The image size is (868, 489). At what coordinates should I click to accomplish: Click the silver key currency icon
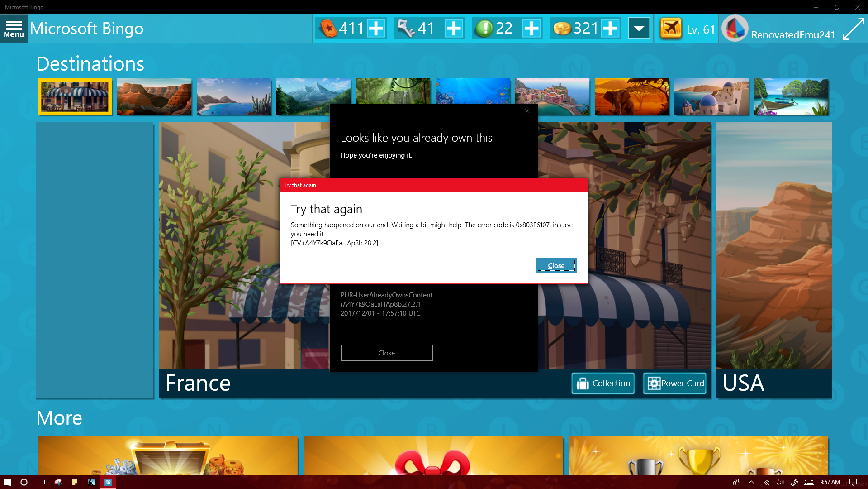(406, 29)
